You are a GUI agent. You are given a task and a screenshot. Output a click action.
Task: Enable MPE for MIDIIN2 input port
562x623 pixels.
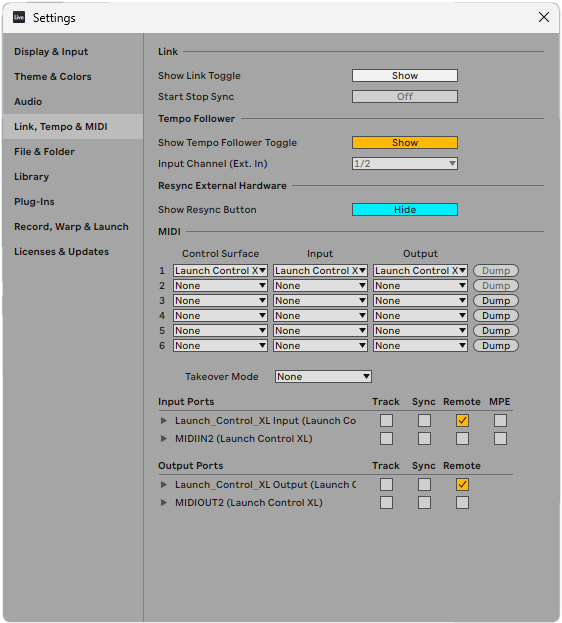pos(500,439)
